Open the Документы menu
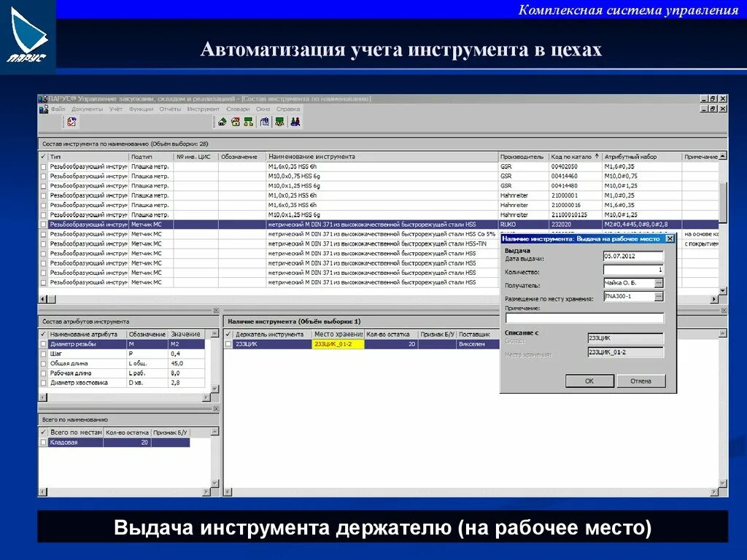The width and height of the screenshot is (747, 560). click(x=88, y=109)
